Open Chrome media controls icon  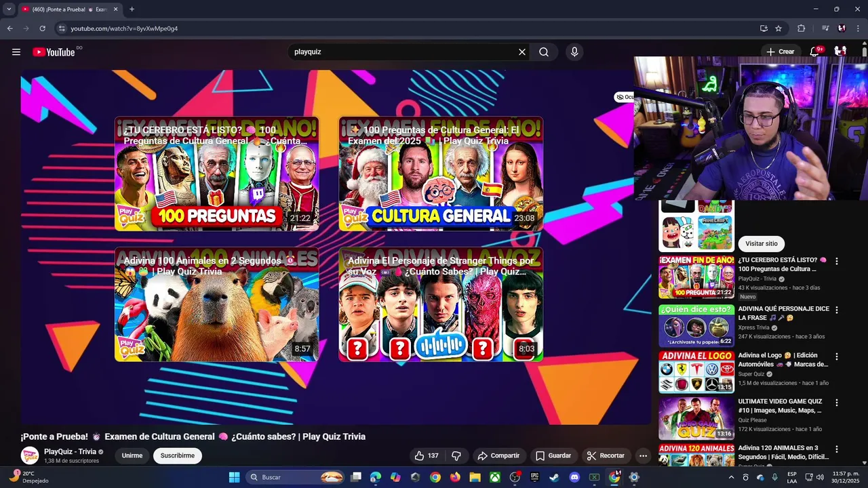825,28
